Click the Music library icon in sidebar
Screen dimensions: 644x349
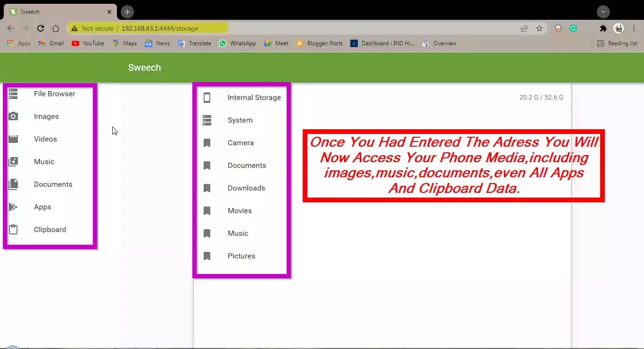13,162
